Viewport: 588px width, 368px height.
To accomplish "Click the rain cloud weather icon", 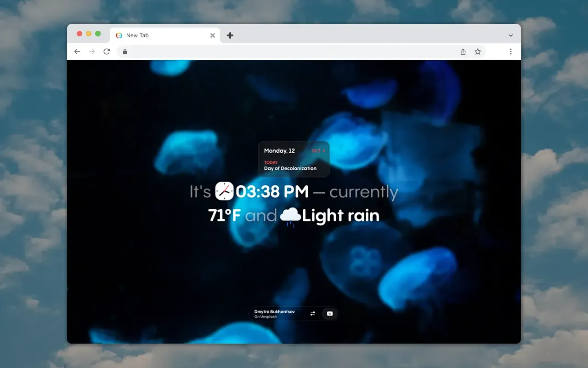I will [290, 217].
